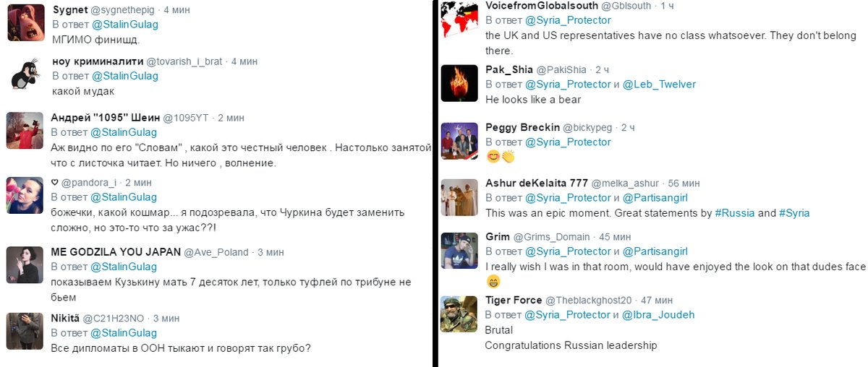The height and width of the screenshot is (367, 868).
Task: Open Tiger Force's soldier avatar
Action: (x=460, y=314)
